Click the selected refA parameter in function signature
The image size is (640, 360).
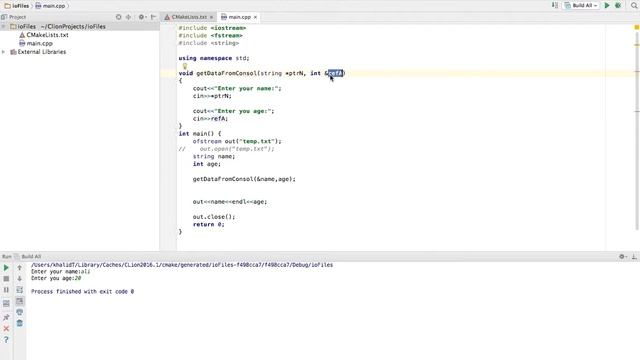click(x=335, y=73)
